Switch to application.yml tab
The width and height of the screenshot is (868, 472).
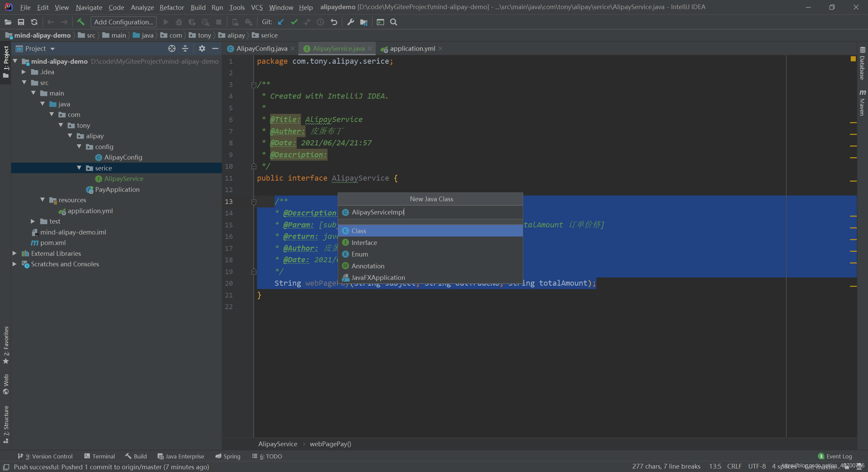412,48
